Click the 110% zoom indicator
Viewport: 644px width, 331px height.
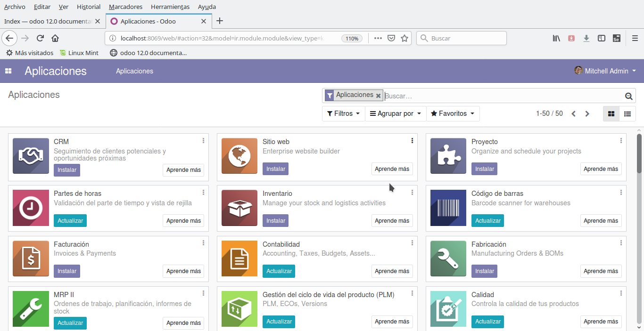point(352,38)
